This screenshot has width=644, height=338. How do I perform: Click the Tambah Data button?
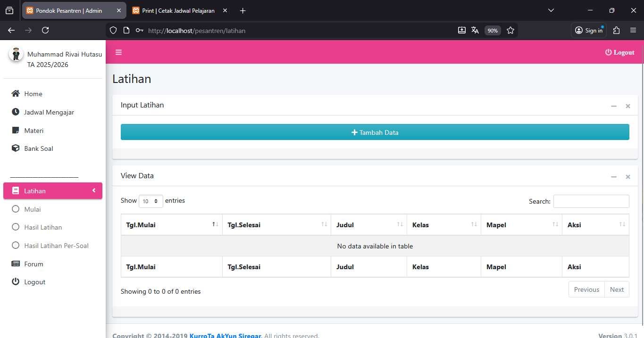coord(375,132)
